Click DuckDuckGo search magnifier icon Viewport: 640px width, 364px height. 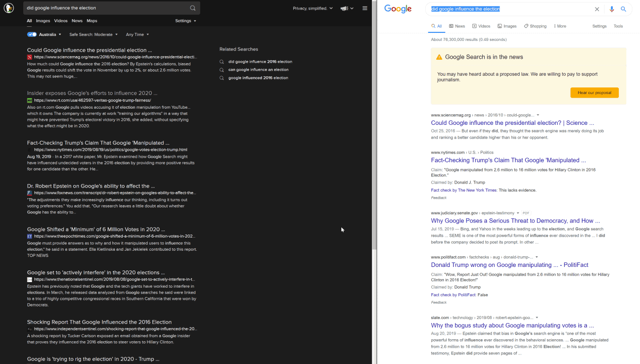pos(193,8)
